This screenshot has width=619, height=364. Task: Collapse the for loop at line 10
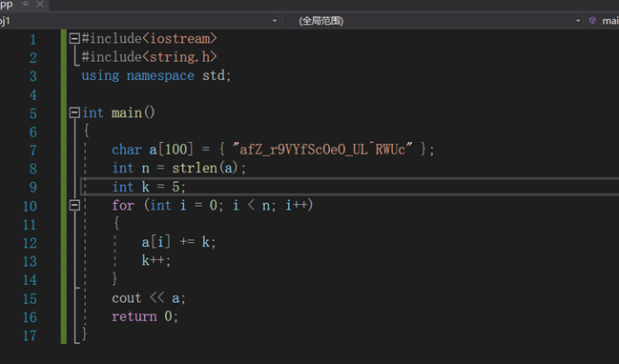tap(74, 205)
